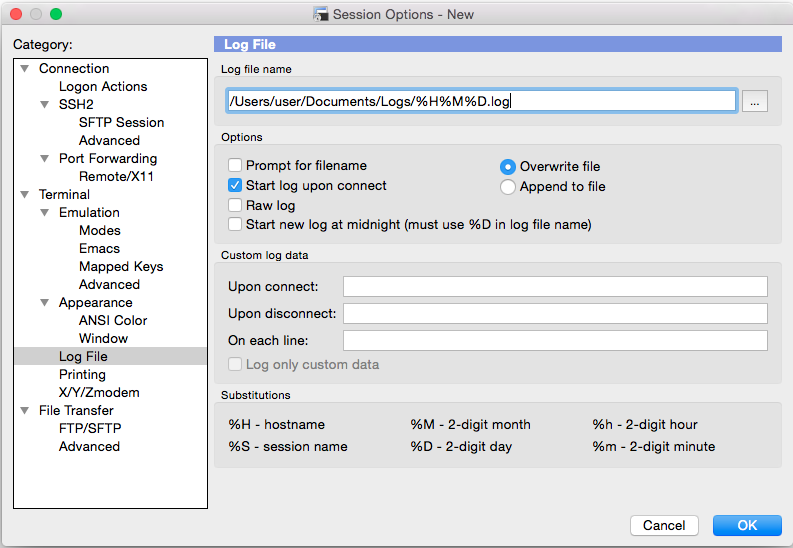Collapse the Emulation tree node

click(45, 213)
